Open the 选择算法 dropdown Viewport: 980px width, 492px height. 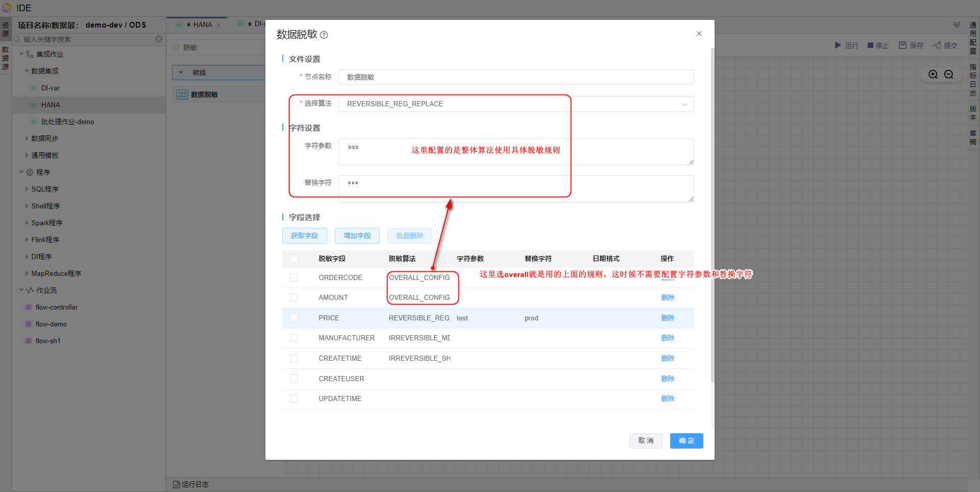(516, 104)
